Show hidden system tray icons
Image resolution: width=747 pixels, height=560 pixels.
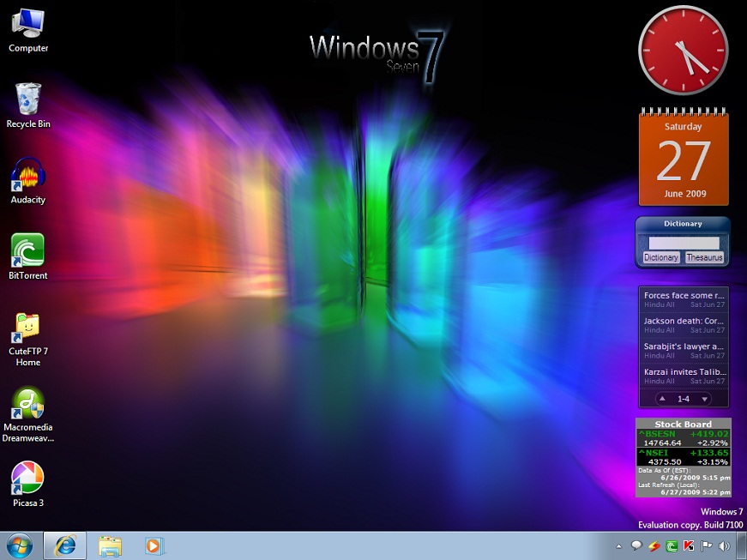[x=618, y=545]
